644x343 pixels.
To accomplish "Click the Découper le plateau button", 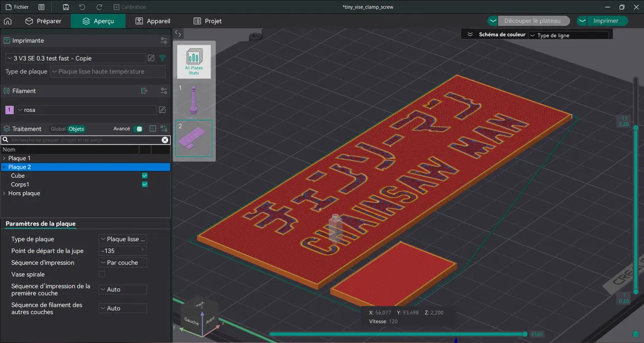I will pyautogui.click(x=532, y=20).
